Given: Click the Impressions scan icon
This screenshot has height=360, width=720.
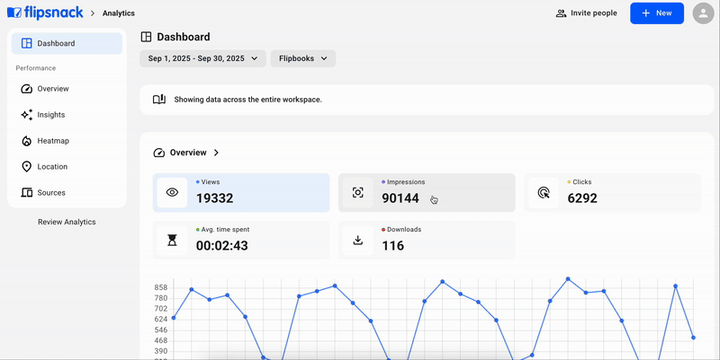Looking at the screenshot, I should tap(358, 193).
